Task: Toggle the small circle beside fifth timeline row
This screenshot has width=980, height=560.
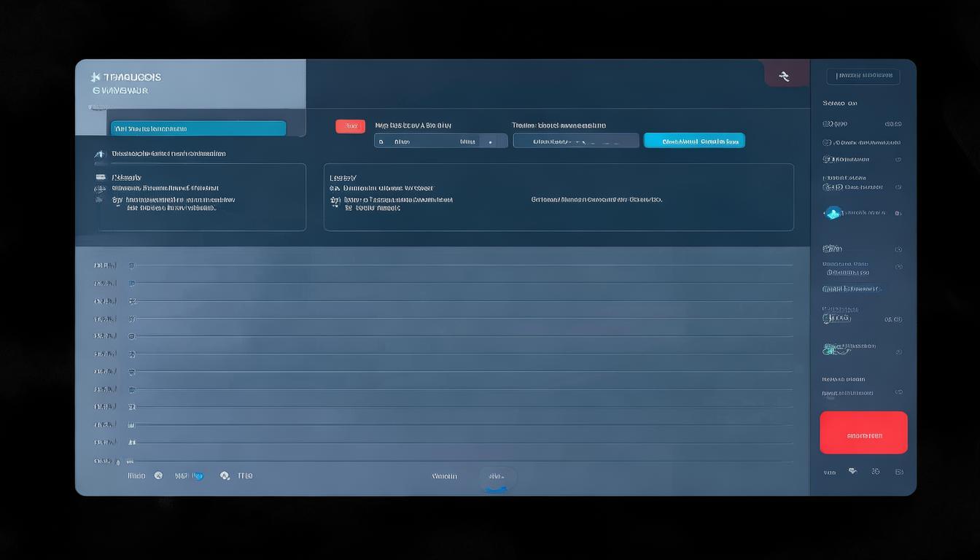Action: pos(132,336)
